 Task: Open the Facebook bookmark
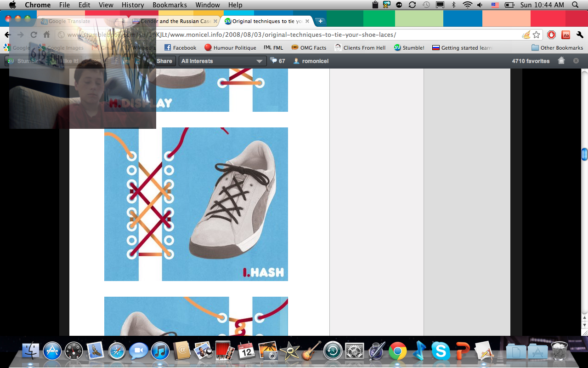pyautogui.click(x=180, y=47)
